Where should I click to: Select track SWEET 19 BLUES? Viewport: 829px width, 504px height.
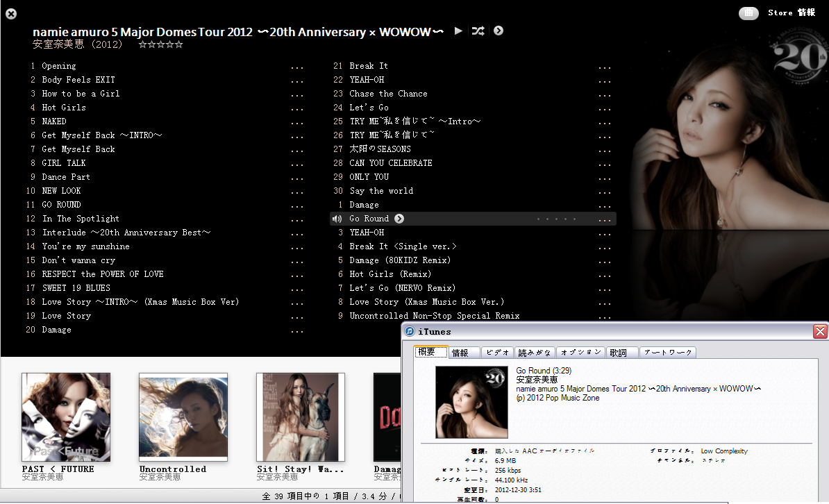tap(76, 288)
